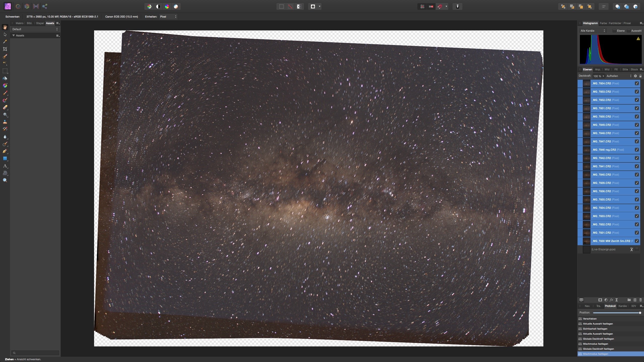This screenshot has width=644, height=362.
Task: Select the Flood Fill bucket tool
Action: coord(5,78)
